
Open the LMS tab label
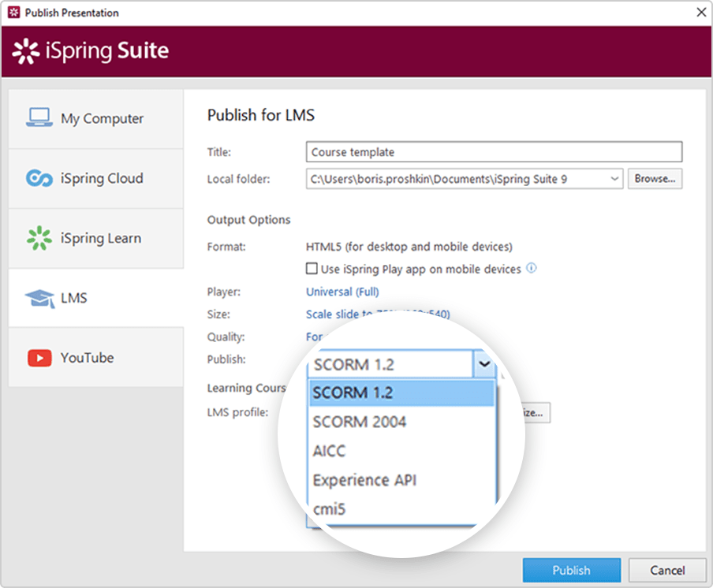[x=74, y=298]
